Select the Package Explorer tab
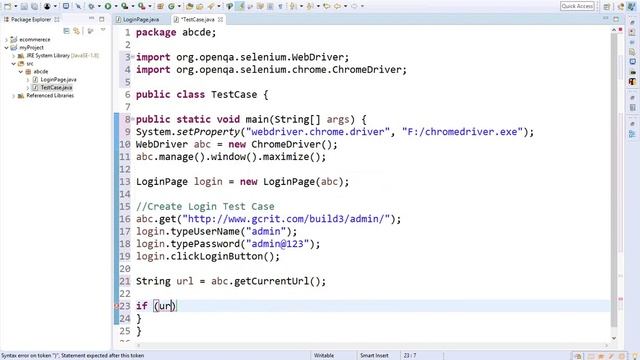 pos(31,19)
